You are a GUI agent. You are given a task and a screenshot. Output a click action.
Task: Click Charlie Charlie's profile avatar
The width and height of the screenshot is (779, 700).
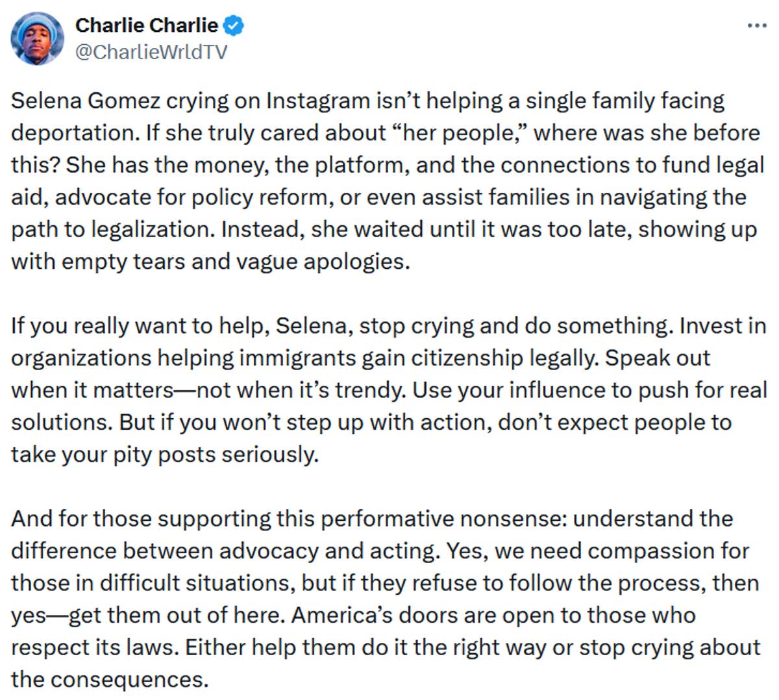[38, 39]
